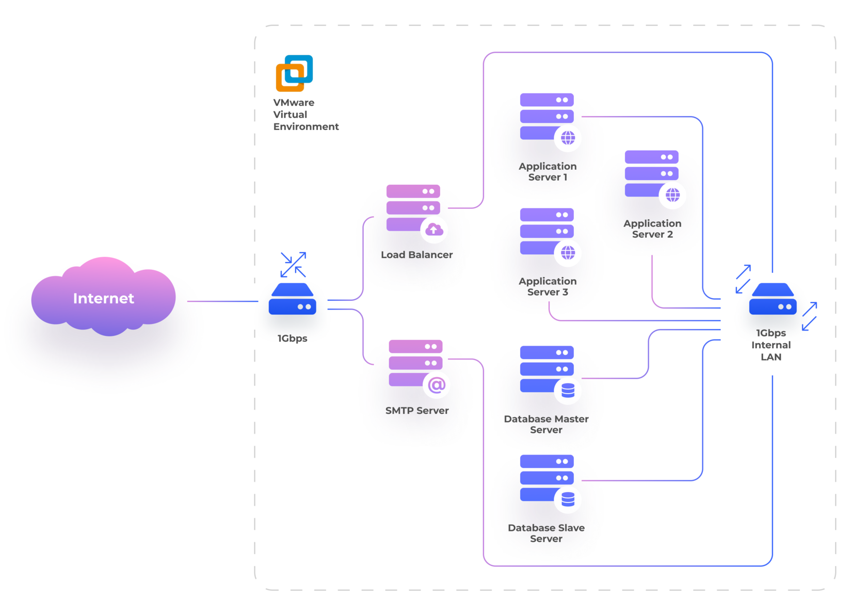Click the 'Load Balancer' label
Screen dimensions: 867x616
[416, 255]
